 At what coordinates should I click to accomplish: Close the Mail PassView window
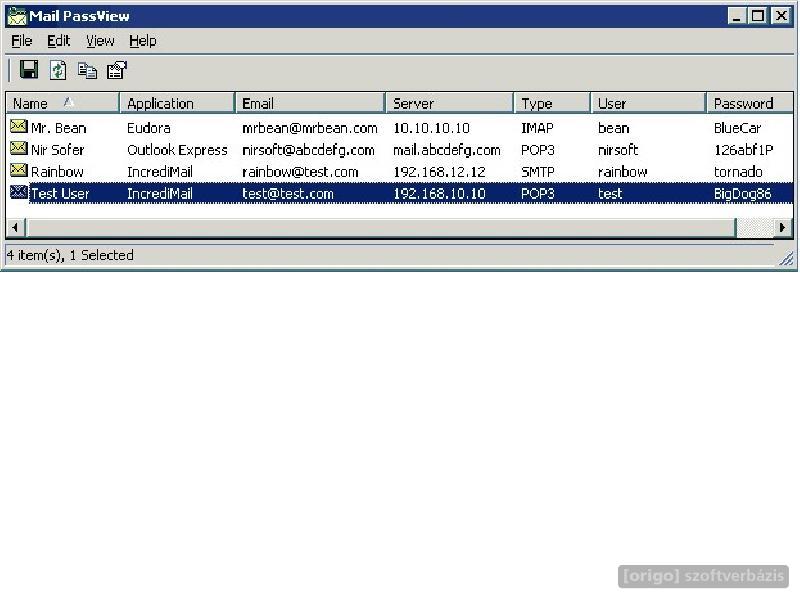pos(781,16)
